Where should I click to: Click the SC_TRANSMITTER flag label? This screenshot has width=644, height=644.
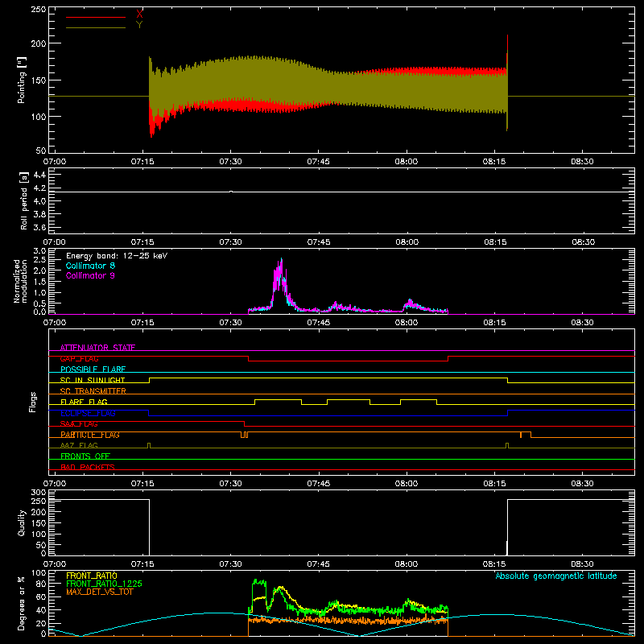[x=93, y=391]
